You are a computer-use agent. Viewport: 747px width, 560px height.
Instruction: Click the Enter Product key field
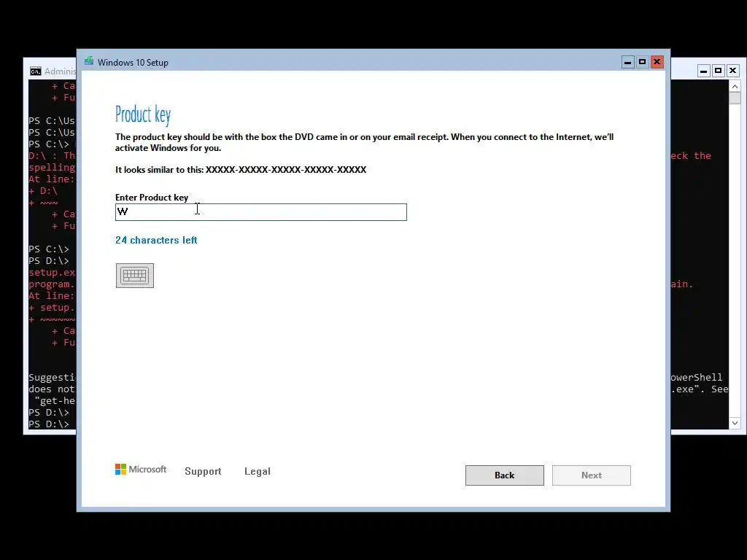(x=261, y=212)
